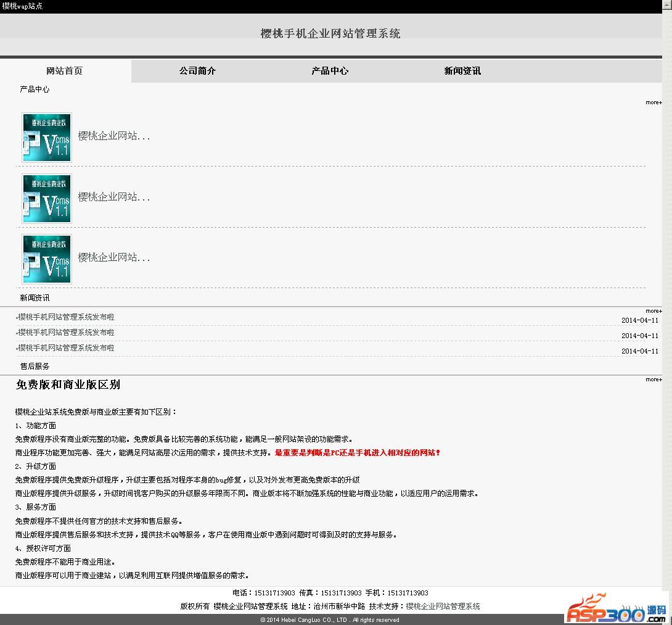Click the 免费版和商业版区别 article heading
This screenshot has height=625, width=672.
68,385
